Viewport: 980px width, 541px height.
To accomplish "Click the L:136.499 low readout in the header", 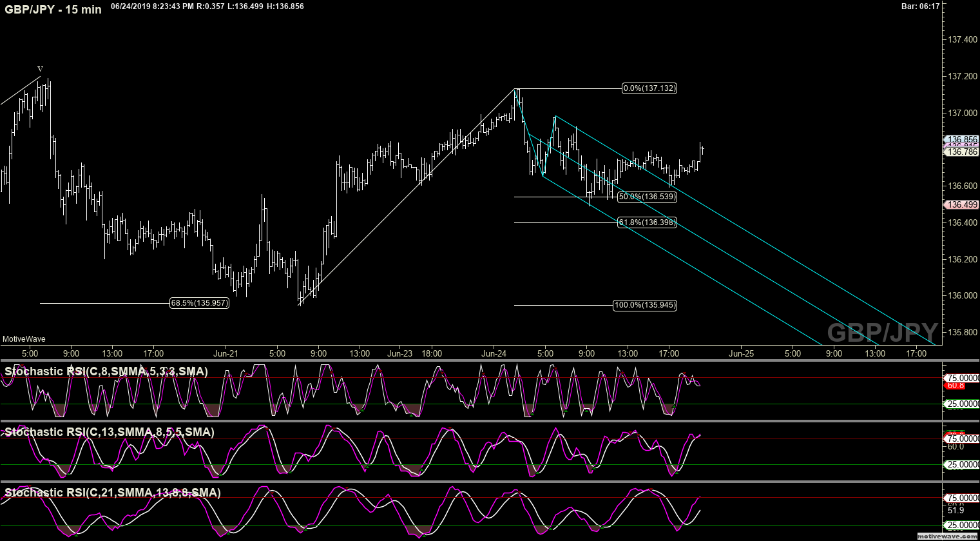I will click(246, 6).
